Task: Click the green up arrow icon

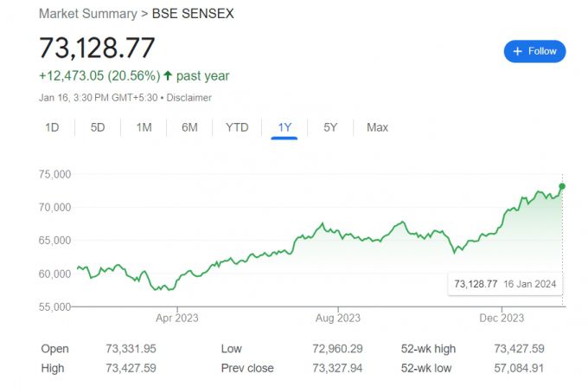Action: click(x=167, y=76)
